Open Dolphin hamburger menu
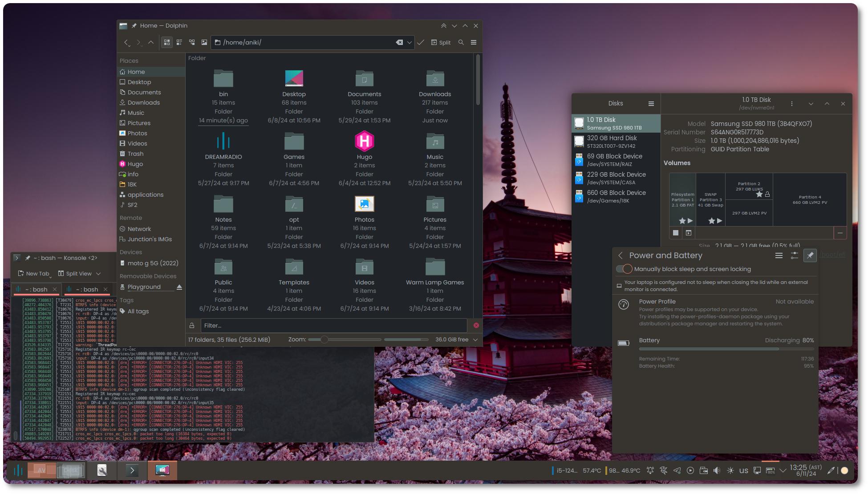This screenshot has width=868, height=494. pyautogui.click(x=474, y=42)
